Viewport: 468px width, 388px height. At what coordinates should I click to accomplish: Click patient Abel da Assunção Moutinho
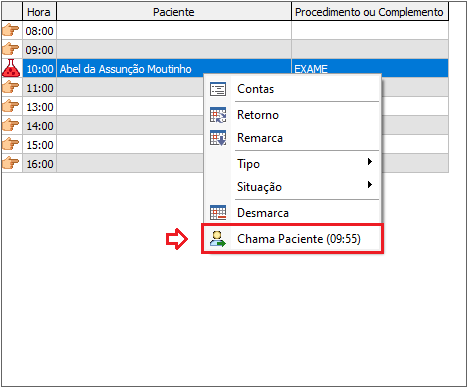(126, 69)
